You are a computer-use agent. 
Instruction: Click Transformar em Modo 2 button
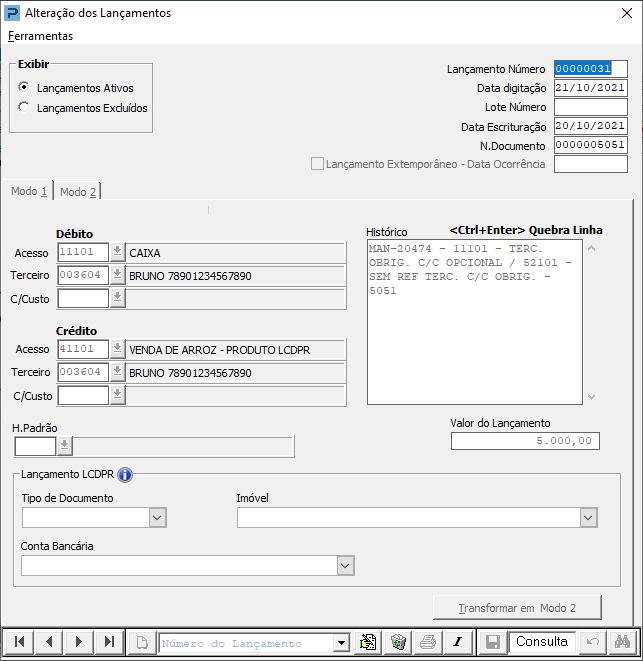click(x=517, y=608)
